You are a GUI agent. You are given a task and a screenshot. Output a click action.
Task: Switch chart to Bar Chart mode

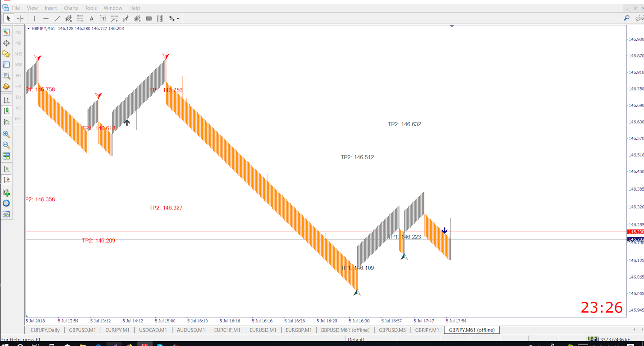click(x=6, y=100)
